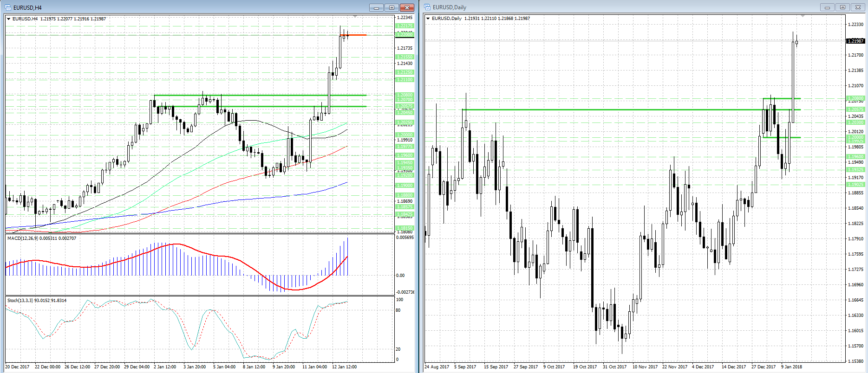
Task: Close the EURUSD,Daily chart window
Action: [x=858, y=7]
